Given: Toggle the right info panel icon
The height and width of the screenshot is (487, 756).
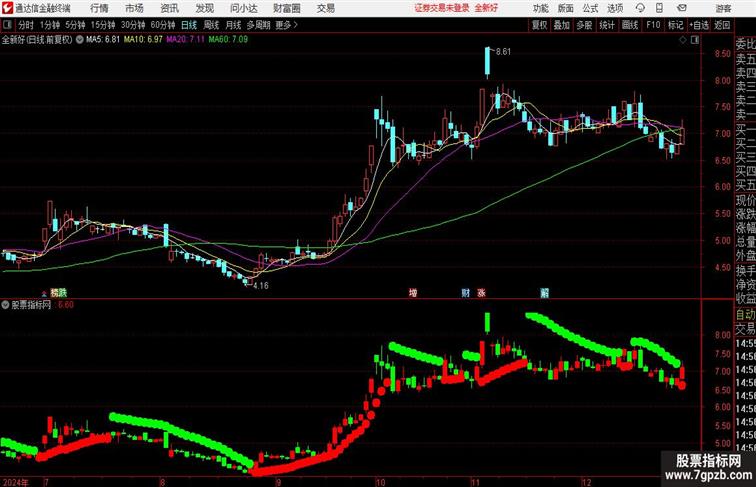Looking at the screenshot, I should 695,40.
